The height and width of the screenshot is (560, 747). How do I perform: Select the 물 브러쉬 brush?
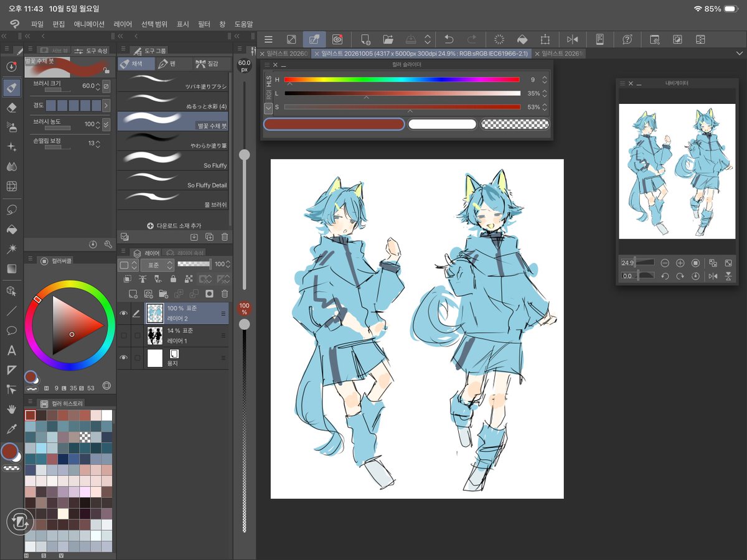(172, 200)
